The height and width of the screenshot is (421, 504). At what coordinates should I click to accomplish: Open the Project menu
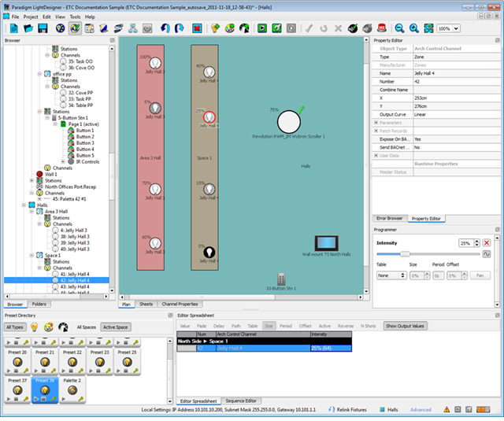[31, 17]
